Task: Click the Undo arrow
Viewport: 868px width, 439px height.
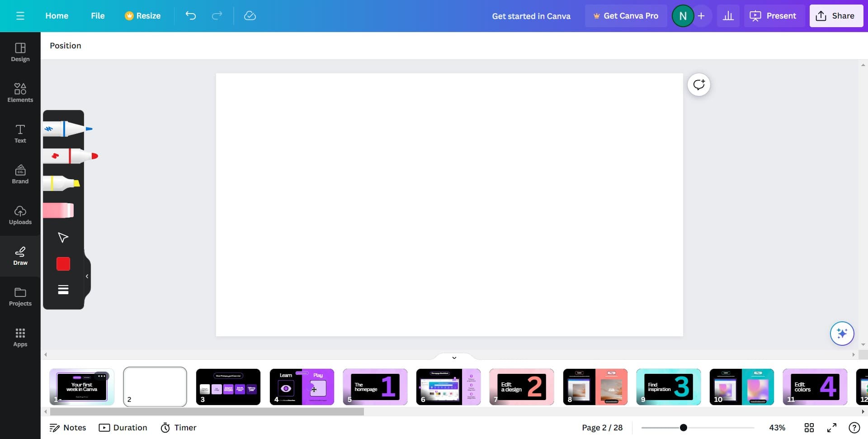Action: (x=190, y=15)
